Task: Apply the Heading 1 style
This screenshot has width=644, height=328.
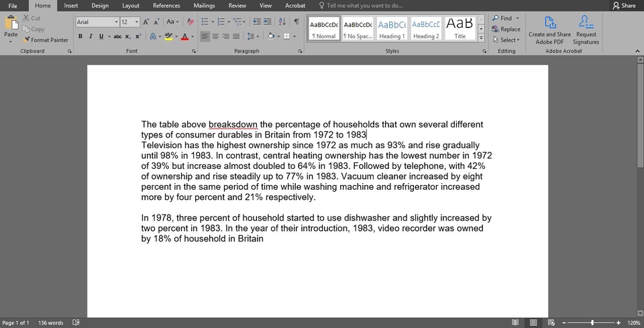Action: pos(392,28)
